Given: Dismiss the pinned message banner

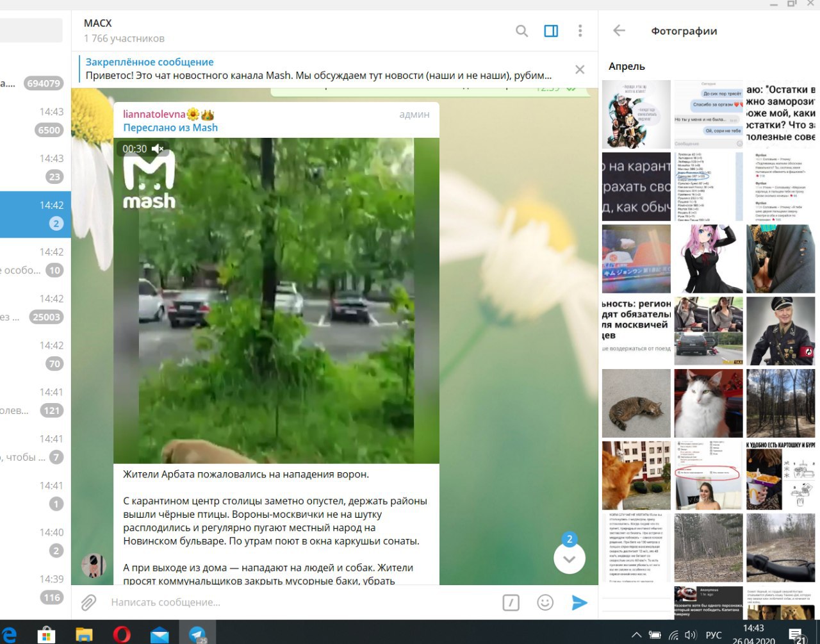Looking at the screenshot, I should click(580, 69).
